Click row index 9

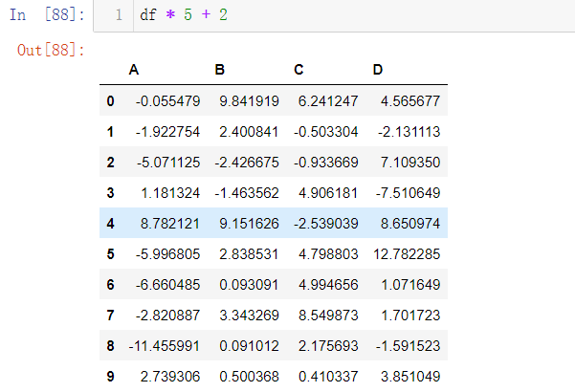[110, 377]
